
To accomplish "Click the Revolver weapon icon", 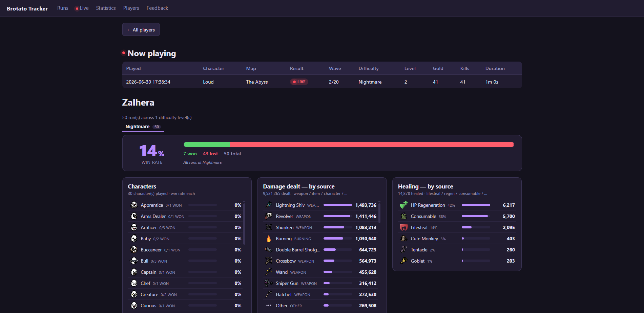I will [x=269, y=216].
